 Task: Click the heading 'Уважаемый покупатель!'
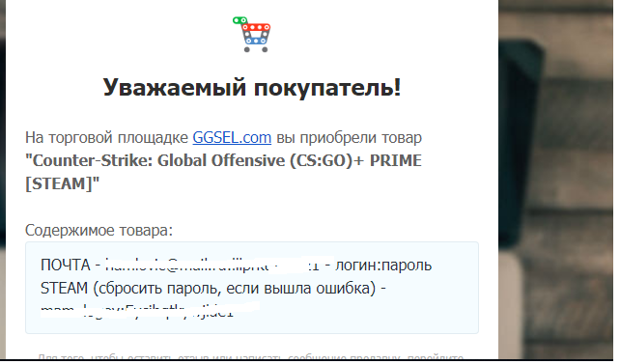[x=252, y=87]
